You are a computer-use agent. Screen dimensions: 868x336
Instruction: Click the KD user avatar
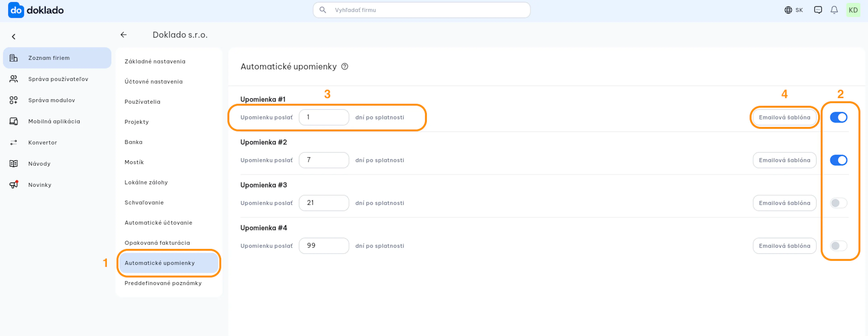tap(853, 10)
